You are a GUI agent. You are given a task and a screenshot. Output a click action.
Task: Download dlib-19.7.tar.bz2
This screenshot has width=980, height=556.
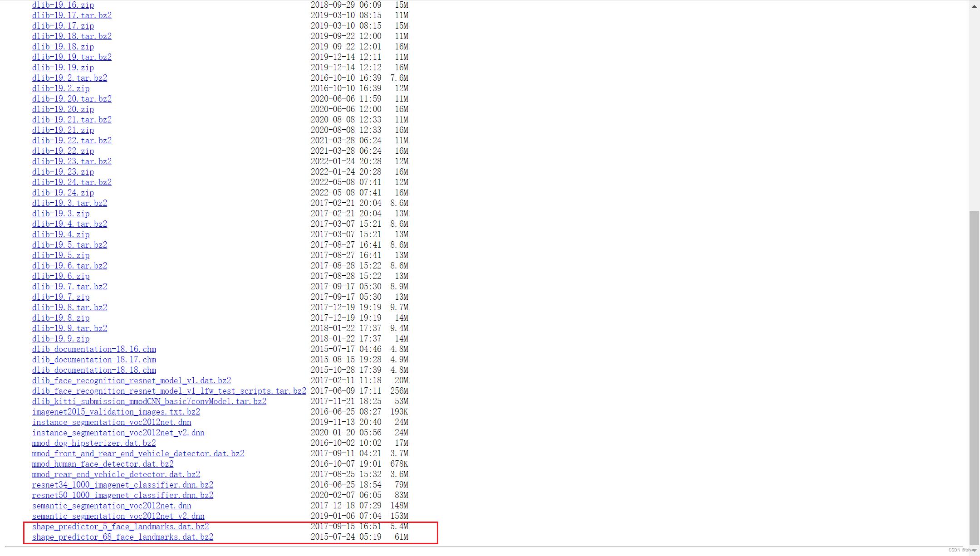coord(69,287)
